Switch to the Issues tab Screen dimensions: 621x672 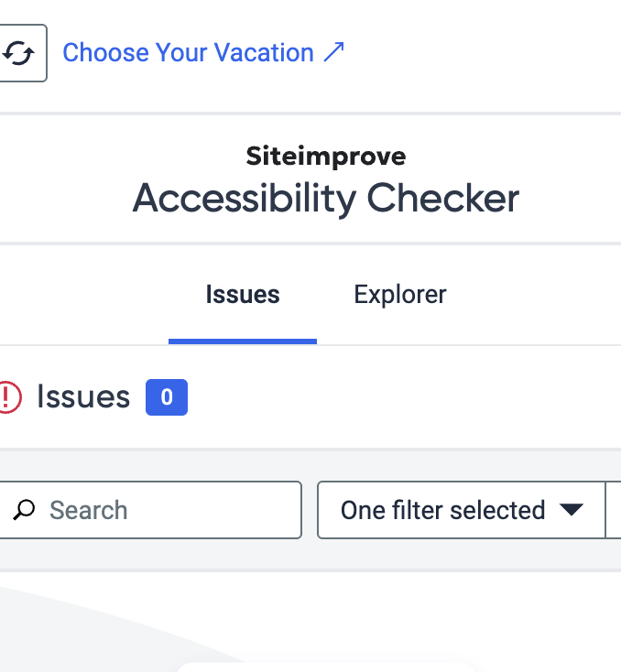coord(243,295)
